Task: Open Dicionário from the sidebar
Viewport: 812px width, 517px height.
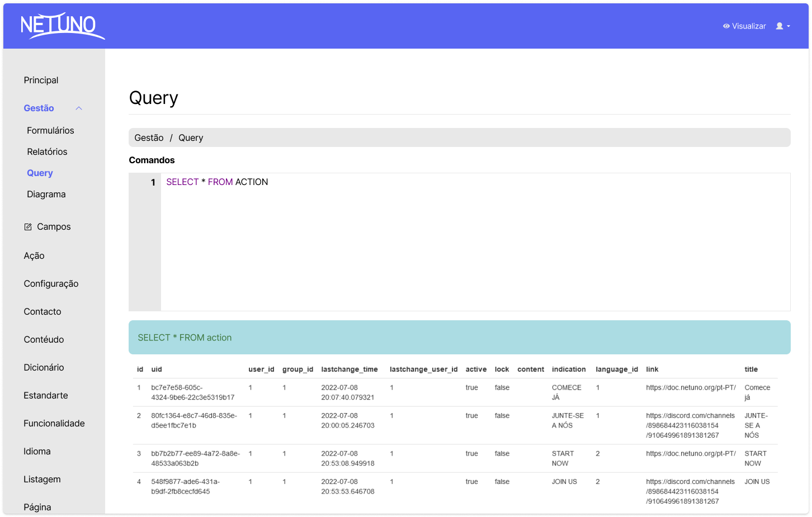Action: coord(44,368)
